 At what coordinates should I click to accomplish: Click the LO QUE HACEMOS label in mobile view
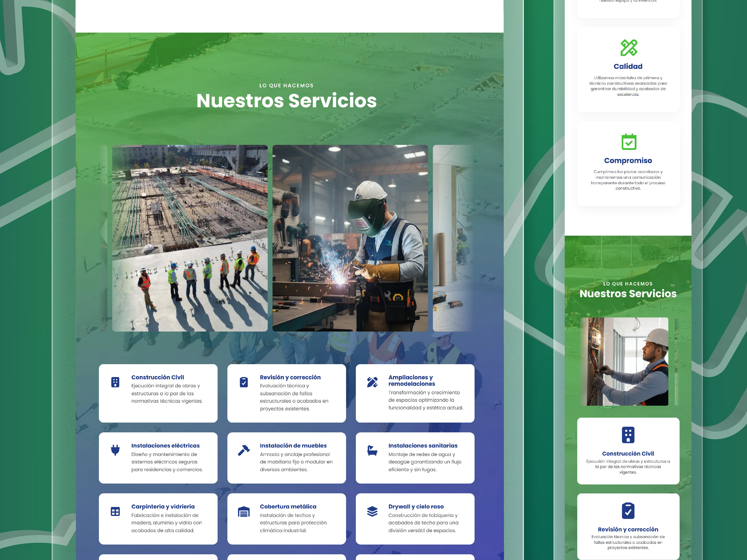click(628, 284)
